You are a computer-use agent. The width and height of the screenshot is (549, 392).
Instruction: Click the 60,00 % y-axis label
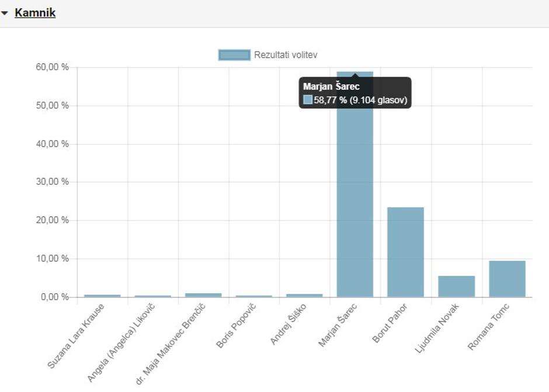pos(53,67)
